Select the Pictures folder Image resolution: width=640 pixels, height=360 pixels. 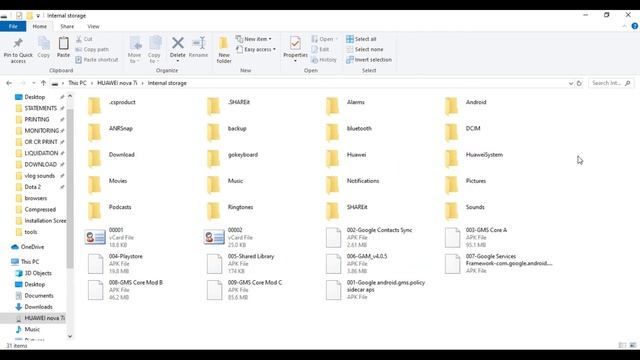[465, 185]
